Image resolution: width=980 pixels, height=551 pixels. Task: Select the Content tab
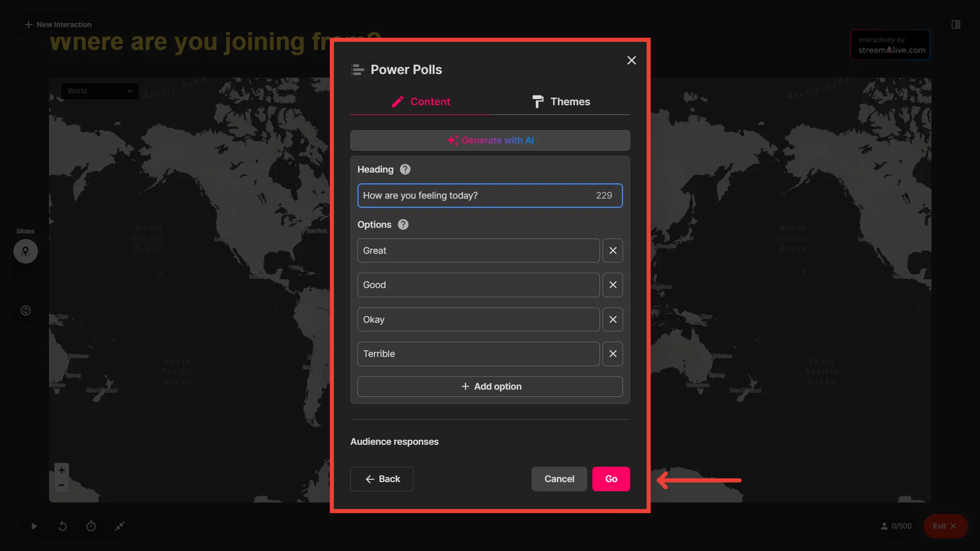420,102
